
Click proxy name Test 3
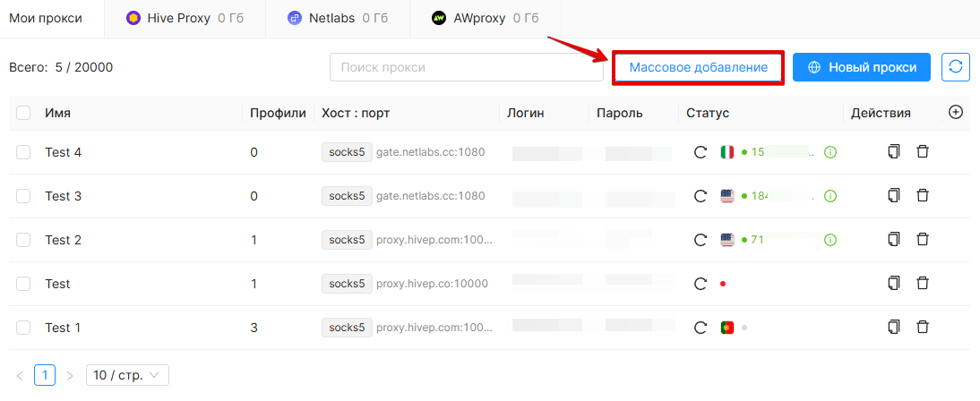[x=63, y=196]
